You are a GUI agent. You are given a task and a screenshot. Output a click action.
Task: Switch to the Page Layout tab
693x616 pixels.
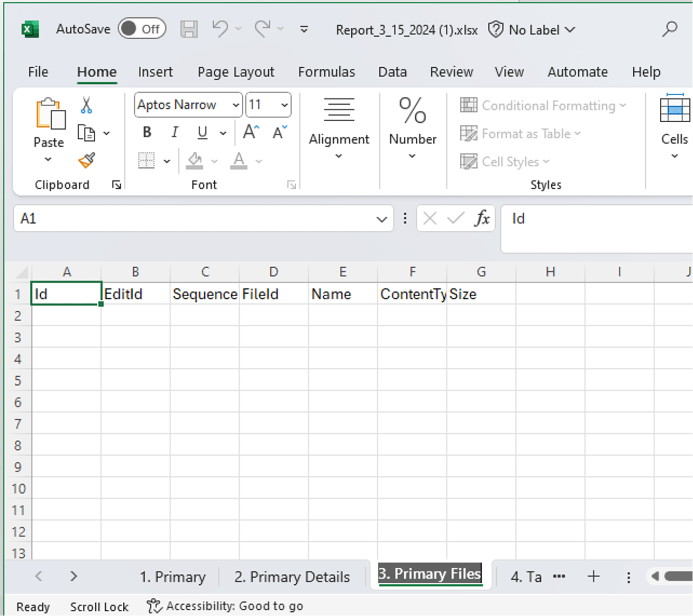pyautogui.click(x=236, y=72)
